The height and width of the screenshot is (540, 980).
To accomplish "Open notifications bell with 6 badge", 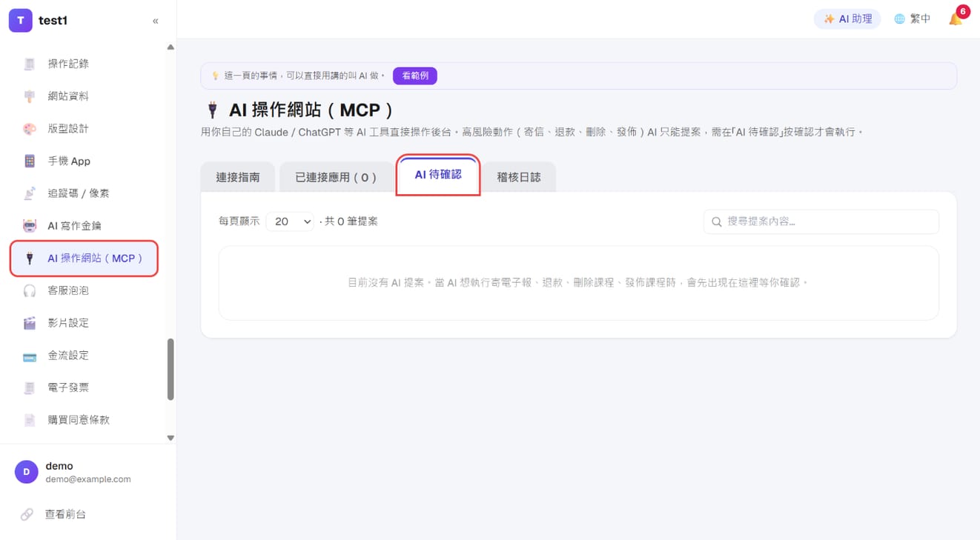I will pos(956,19).
